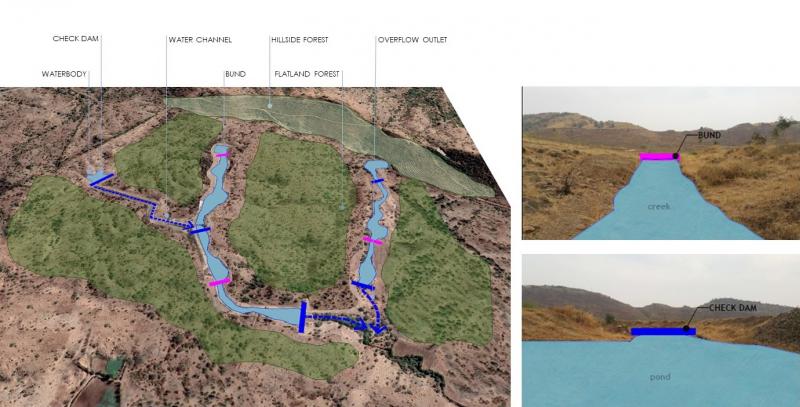This screenshot has height=407, width=800.
Task: Click the dark green farm plot at bottom left
Action: (114, 367)
